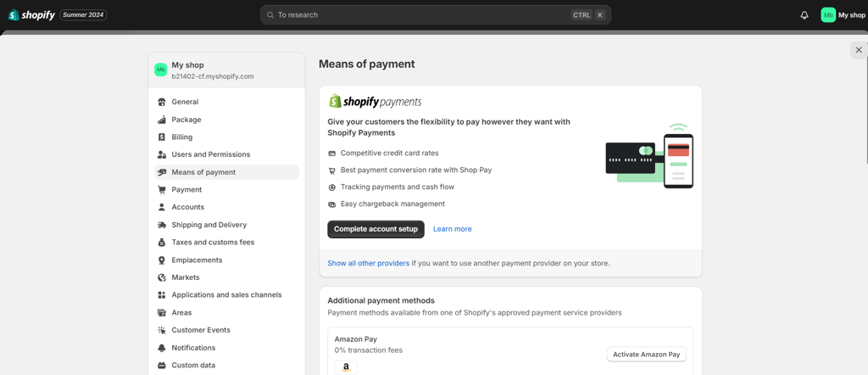This screenshot has height=375, width=868.
Task: Click the Package icon in sidebar
Action: point(162,120)
